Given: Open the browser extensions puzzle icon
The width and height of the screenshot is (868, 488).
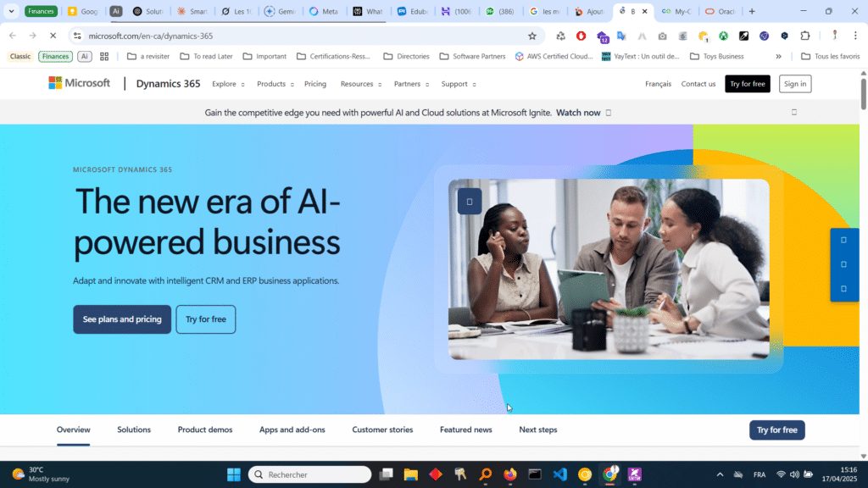Looking at the screenshot, I should pyautogui.click(x=805, y=36).
